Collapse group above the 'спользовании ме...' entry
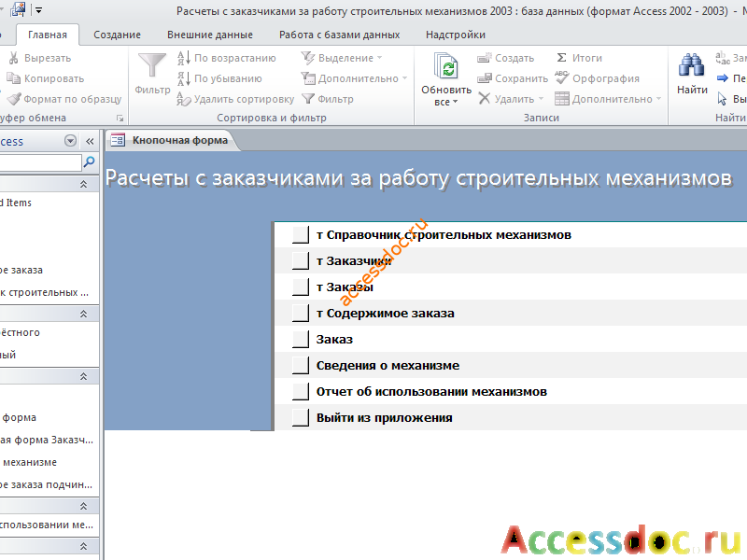 point(83,506)
